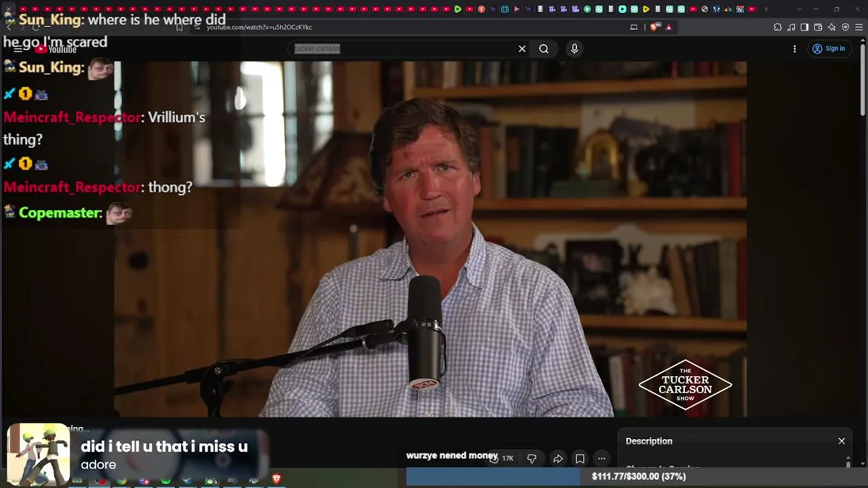Screen dimensions: 868x488
Task: Expand the tab search dropdown arrow
Action: [800, 9]
